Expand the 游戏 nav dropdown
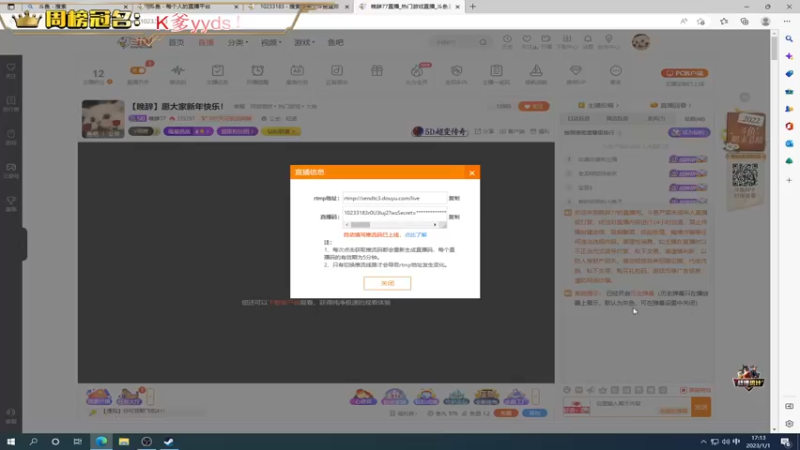Viewport: 800px width, 450px height. point(304,42)
